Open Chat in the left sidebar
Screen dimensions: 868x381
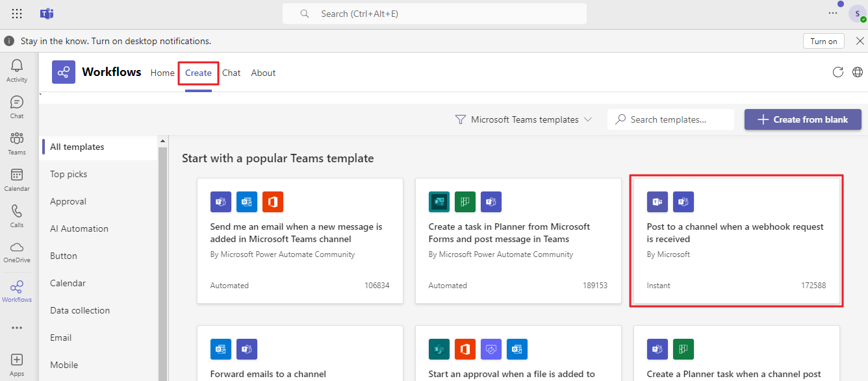(17, 107)
